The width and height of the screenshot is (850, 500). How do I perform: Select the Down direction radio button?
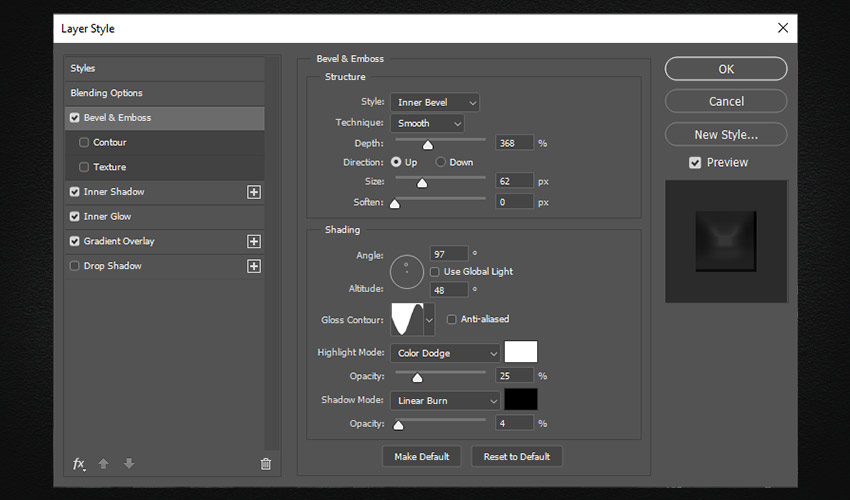tap(440, 162)
